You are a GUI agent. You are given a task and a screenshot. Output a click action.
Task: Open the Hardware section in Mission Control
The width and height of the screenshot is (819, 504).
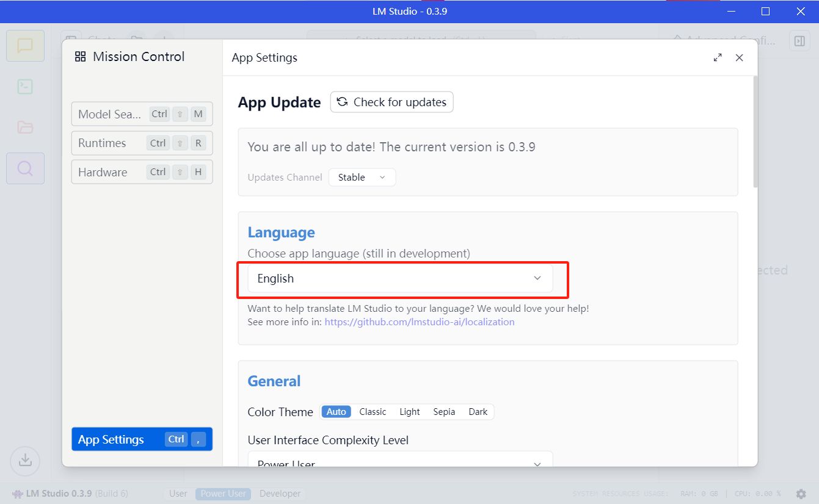pyautogui.click(x=142, y=172)
